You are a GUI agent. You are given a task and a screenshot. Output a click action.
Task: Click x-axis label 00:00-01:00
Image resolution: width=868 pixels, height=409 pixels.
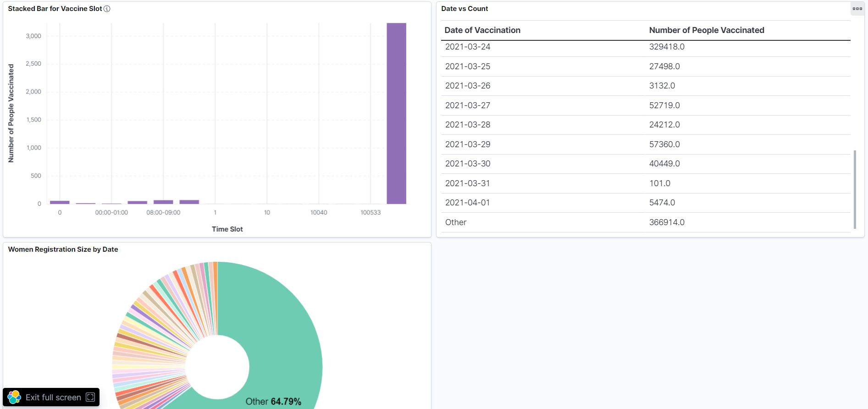111,213
